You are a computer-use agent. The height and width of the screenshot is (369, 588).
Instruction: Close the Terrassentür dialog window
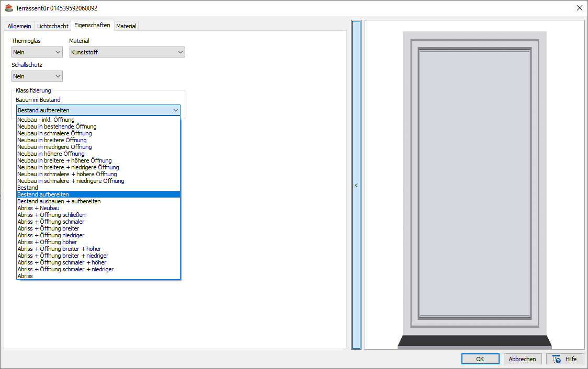[x=579, y=8]
